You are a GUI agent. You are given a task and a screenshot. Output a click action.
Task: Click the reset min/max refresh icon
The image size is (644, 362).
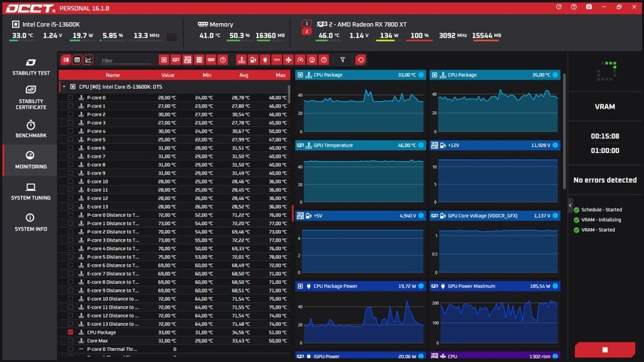point(361,60)
